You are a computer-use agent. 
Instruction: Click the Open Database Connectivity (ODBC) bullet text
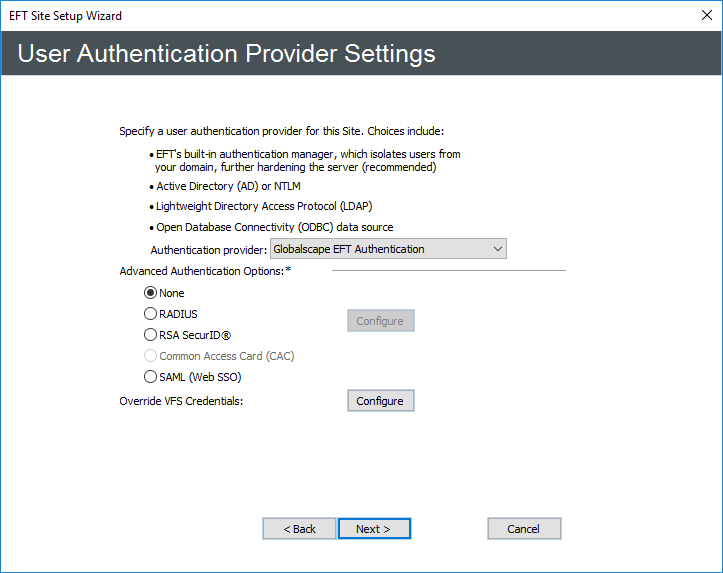tap(274, 227)
